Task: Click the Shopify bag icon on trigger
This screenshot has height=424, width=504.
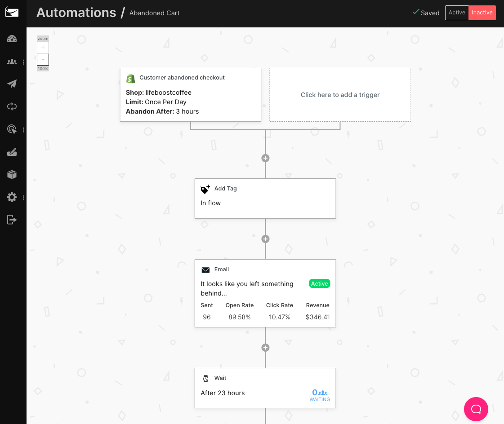Action: tap(130, 78)
